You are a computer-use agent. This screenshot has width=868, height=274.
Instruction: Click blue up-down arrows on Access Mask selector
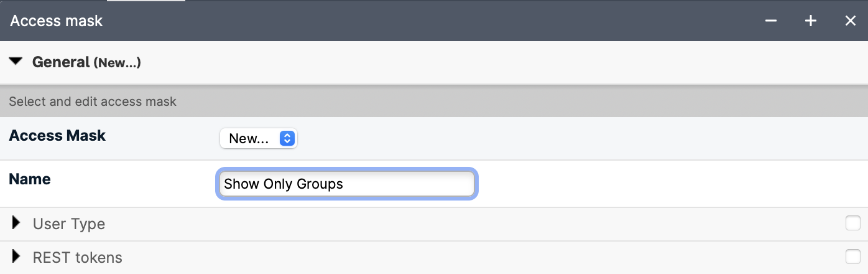point(287,138)
